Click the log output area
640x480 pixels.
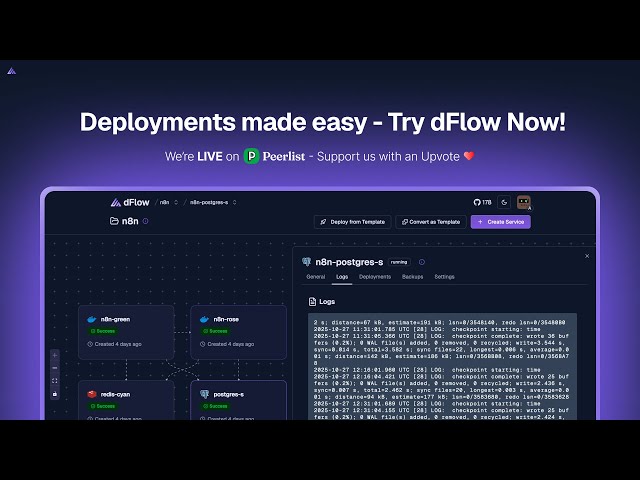click(442, 367)
